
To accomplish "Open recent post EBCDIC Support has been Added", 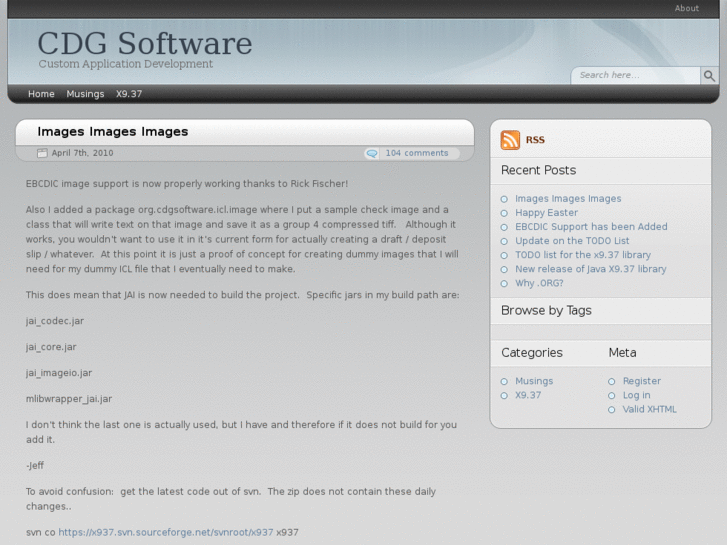I will tap(591, 227).
